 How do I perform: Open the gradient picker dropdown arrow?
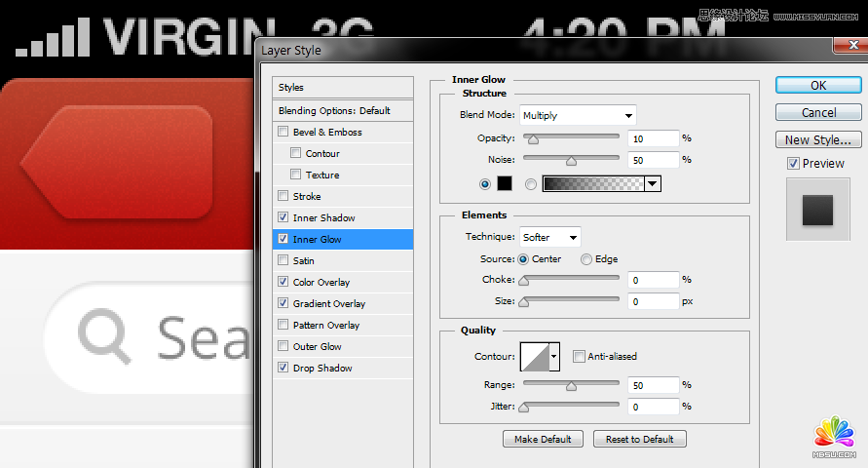coord(653,183)
